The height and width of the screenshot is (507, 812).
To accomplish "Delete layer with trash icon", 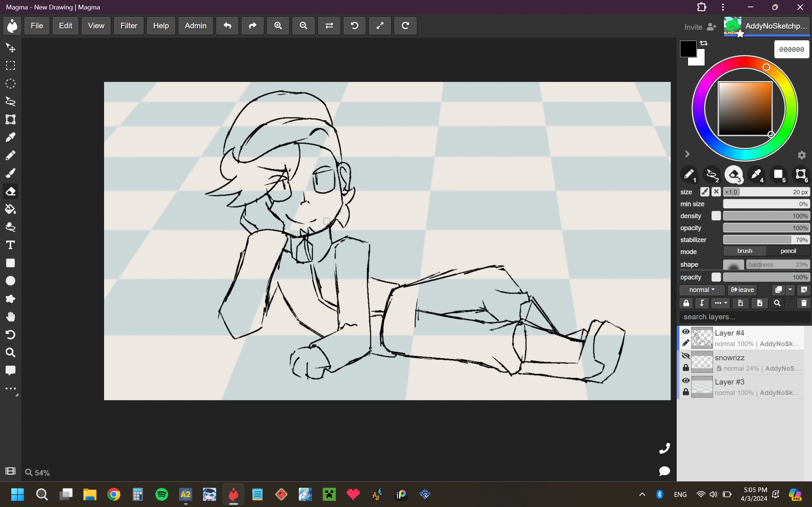I will click(x=804, y=303).
